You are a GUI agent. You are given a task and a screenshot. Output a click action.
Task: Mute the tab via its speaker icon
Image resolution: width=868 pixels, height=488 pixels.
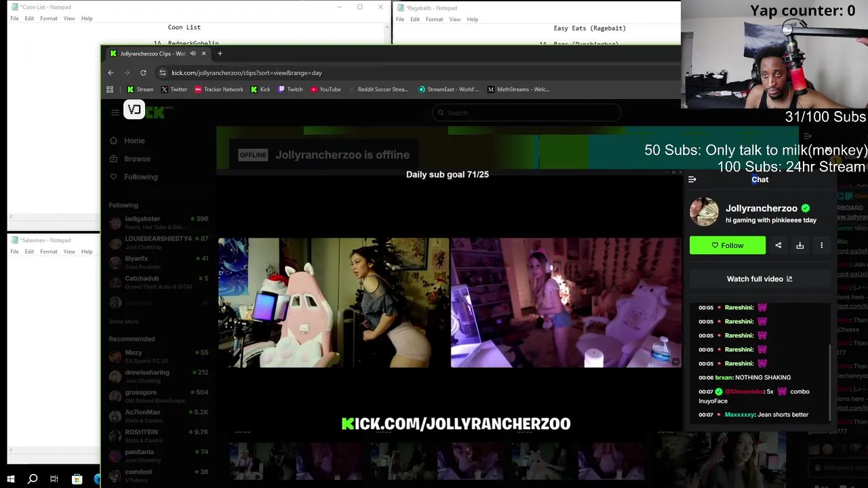(x=193, y=54)
